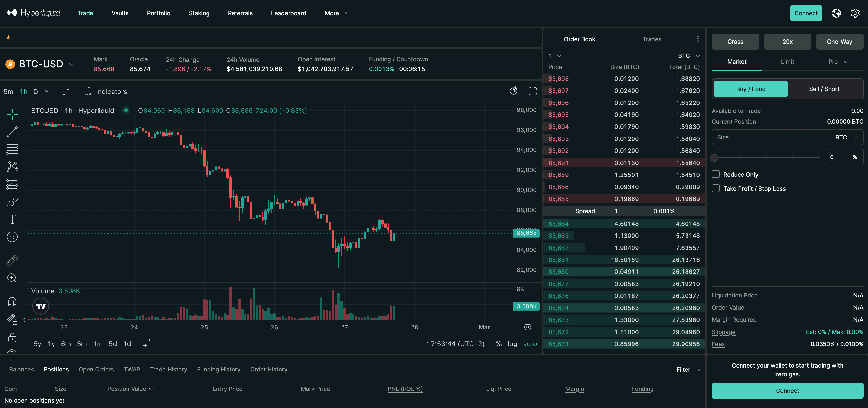
Task: Expand the Filter dropdown in positions panel
Action: pos(688,370)
